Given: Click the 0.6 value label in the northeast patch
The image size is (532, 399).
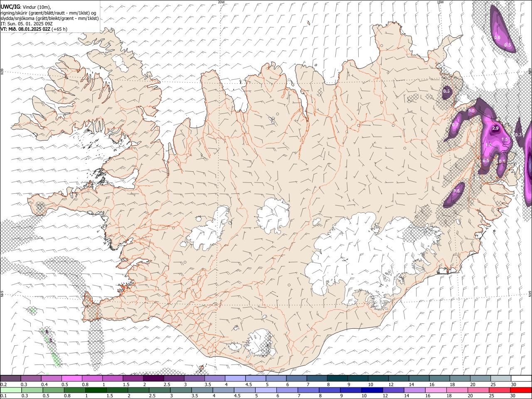Looking at the screenshot, I should click(497, 37).
